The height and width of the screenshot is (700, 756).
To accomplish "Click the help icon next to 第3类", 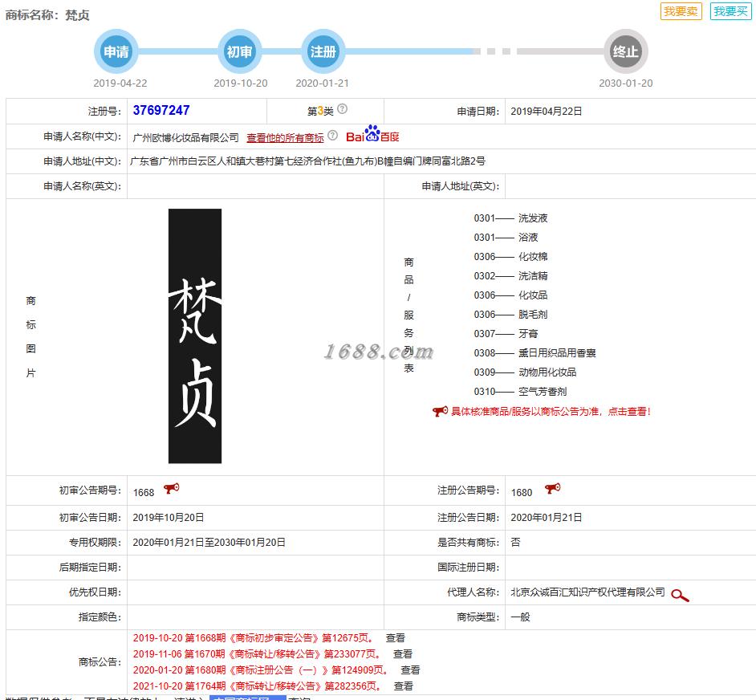I will 343,109.
